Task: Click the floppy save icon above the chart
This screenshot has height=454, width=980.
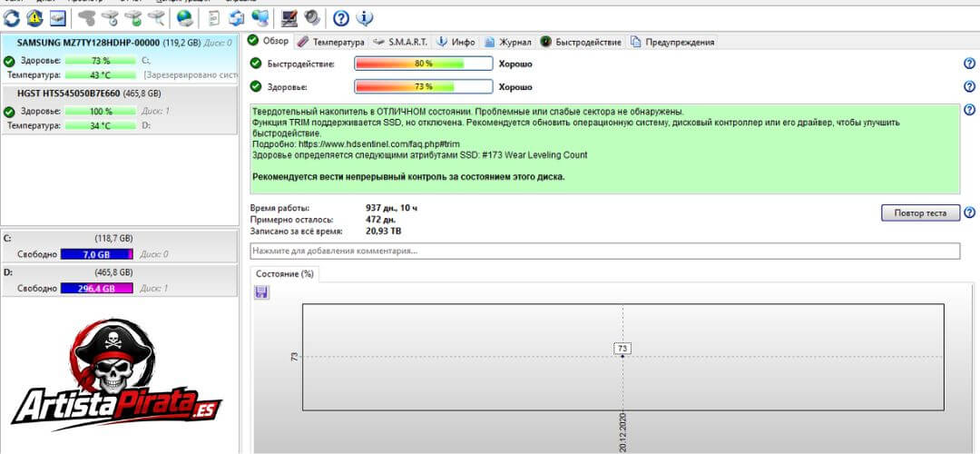Action: pos(262,292)
